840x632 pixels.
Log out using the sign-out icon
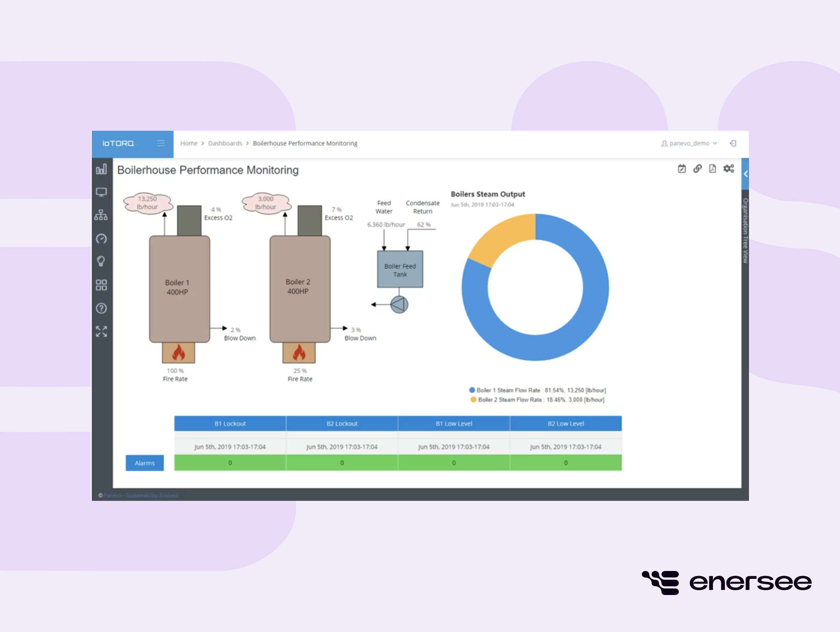point(733,143)
